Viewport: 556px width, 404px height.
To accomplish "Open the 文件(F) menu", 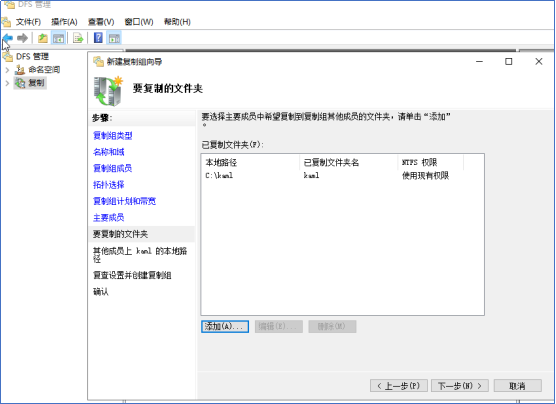I will pos(28,22).
